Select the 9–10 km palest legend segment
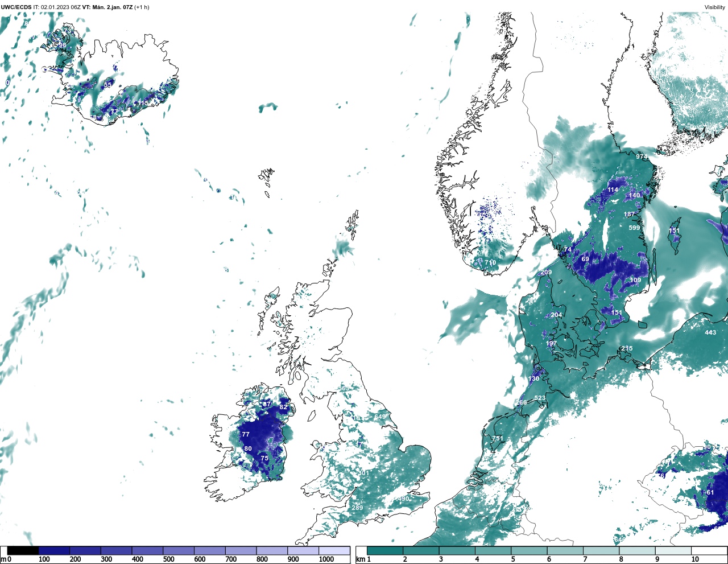 pos(673,550)
